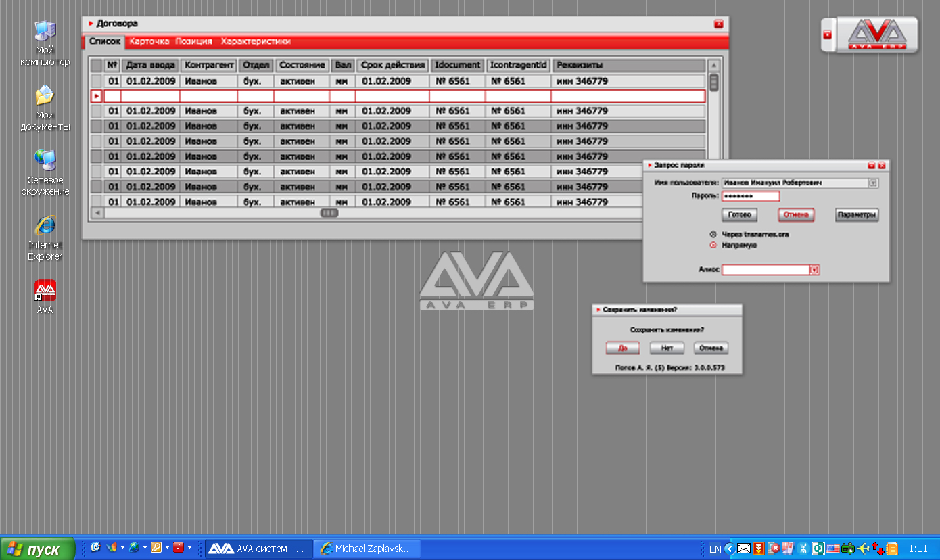The image size is (940, 560).
Task: Switch to the AVA систем taskbar window
Action: [x=259, y=549]
